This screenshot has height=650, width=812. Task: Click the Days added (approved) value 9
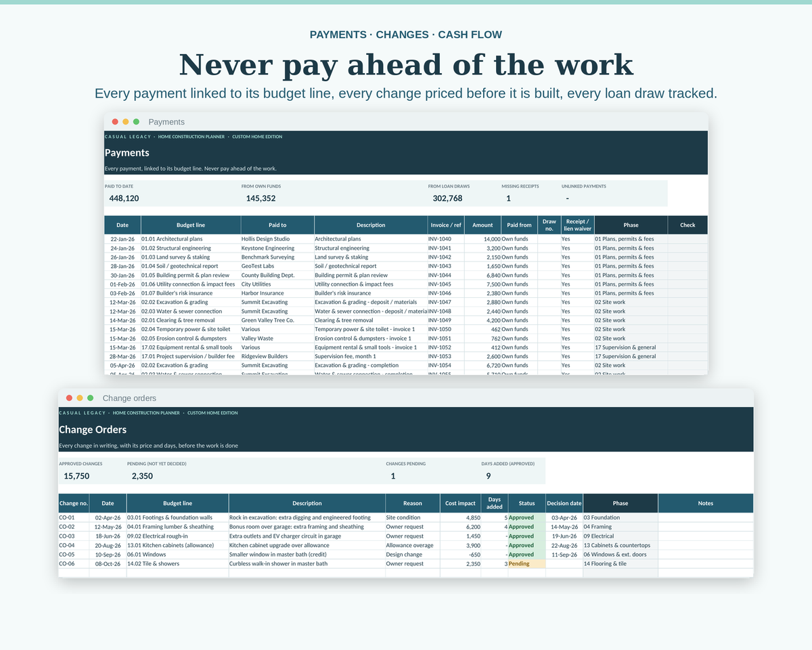[489, 476]
